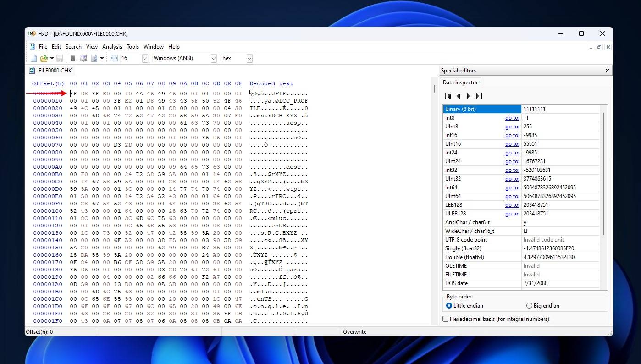Open the Search menu
Viewport: 641px width, 364px height.
click(73, 47)
